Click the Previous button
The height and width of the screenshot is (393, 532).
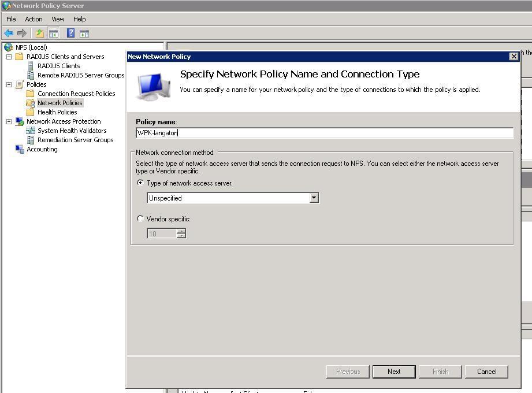348,372
